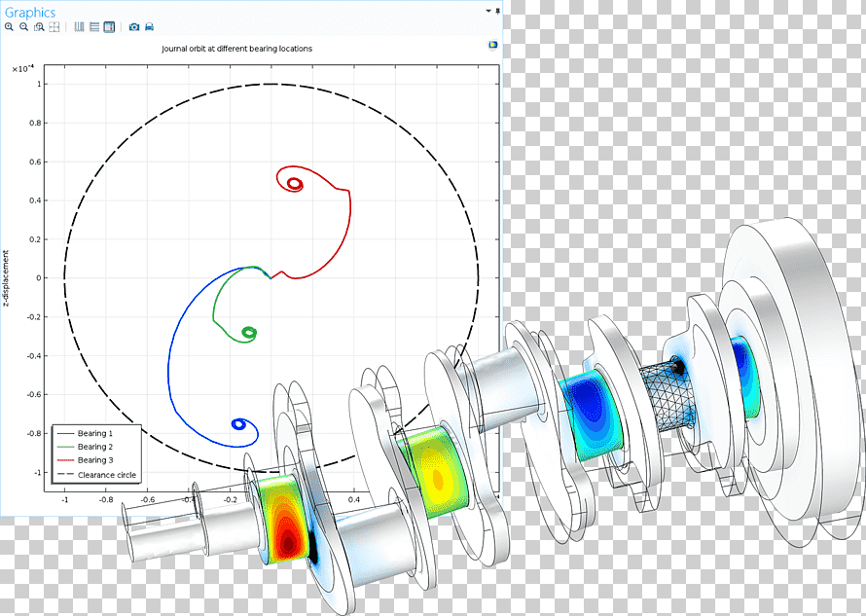Toggle the Show Legends toolbar button

109,26
